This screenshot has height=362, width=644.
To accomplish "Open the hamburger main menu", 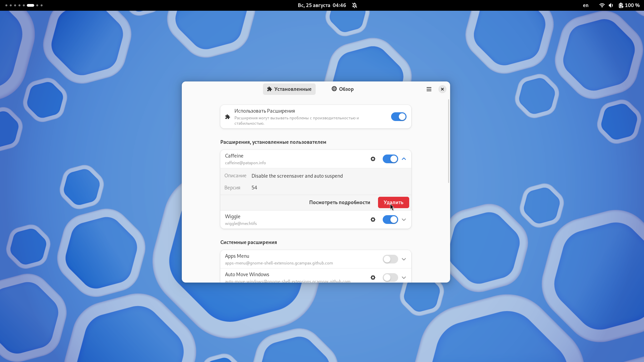I will [x=429, y=89].
